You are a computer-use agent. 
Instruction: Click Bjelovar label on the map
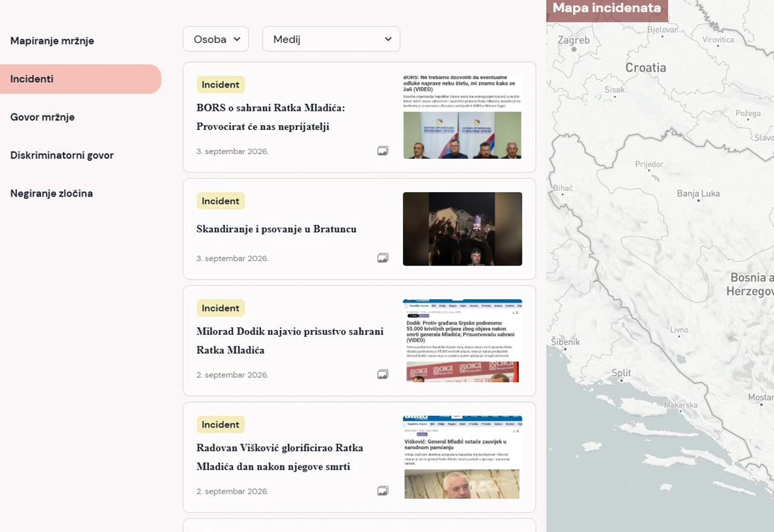663,29
